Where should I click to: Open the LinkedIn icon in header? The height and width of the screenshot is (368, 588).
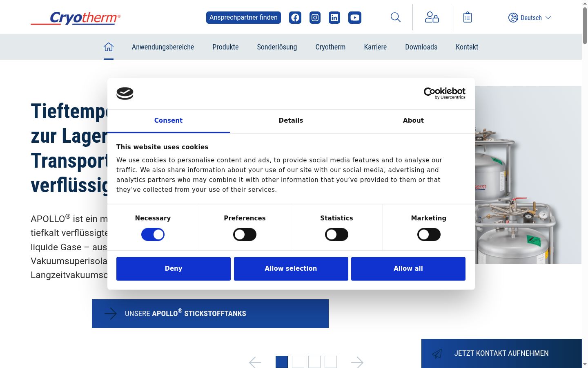point(334,18)
